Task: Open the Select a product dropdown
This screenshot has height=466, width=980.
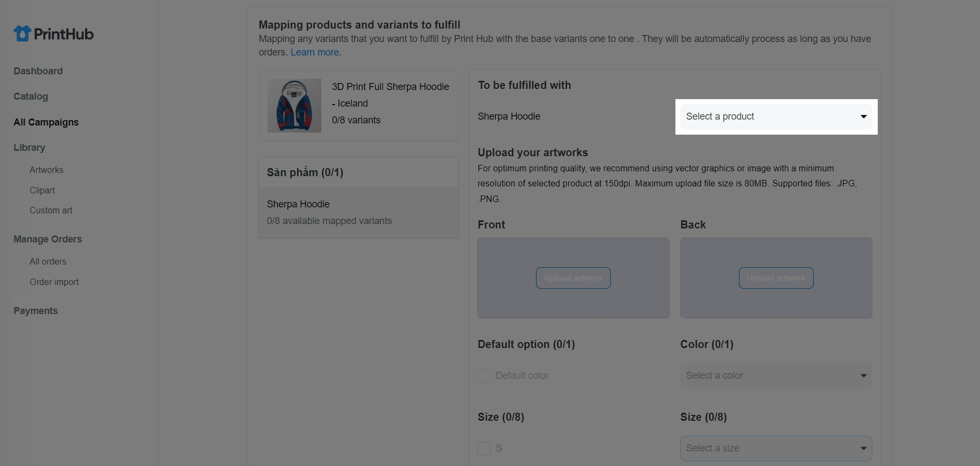Action: [x=776, y=117]
